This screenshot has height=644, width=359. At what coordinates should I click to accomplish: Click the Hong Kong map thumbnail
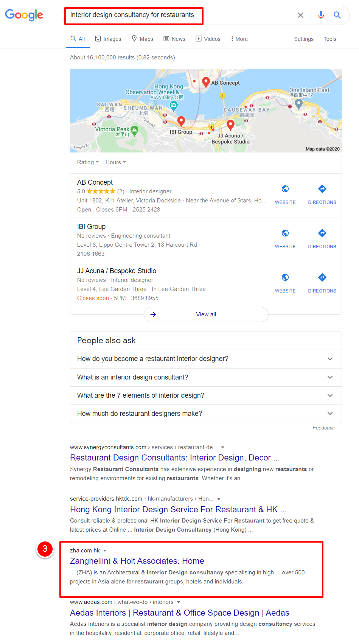(206, 111)
